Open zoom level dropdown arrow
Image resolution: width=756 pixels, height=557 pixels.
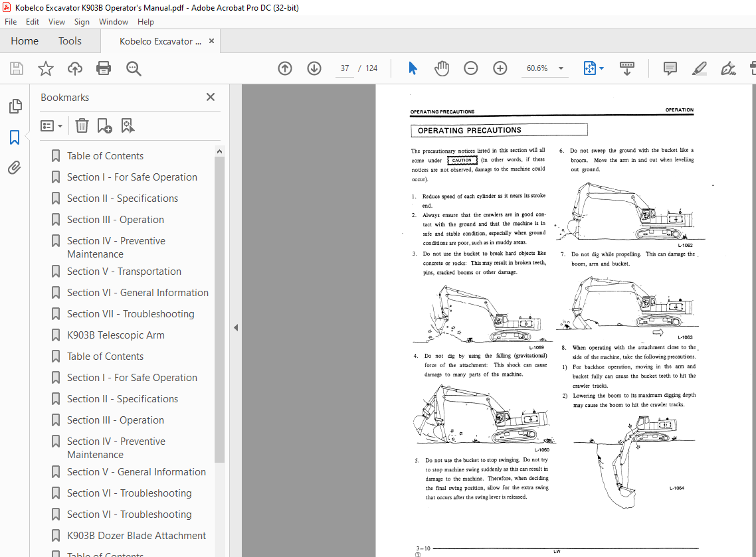(561, 68)
